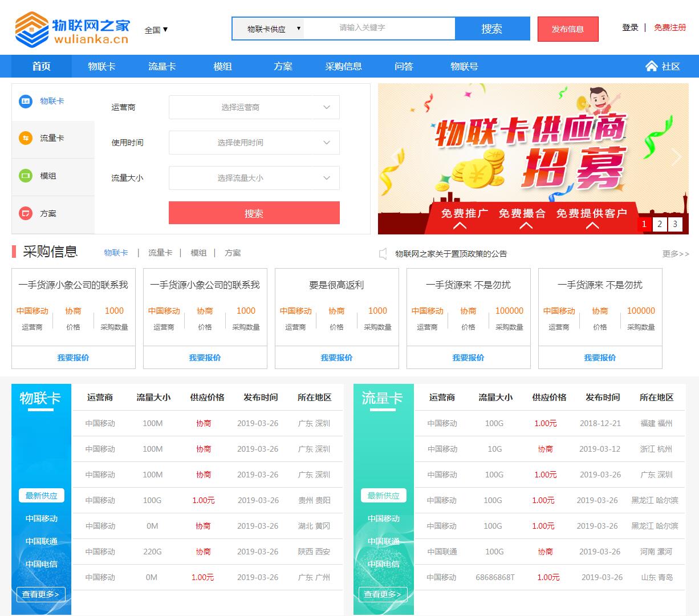The width and height of the screenshot is (699, 616).
Task: Click the 2018-12-21 date cell
Action: click(x=600, y=423)
